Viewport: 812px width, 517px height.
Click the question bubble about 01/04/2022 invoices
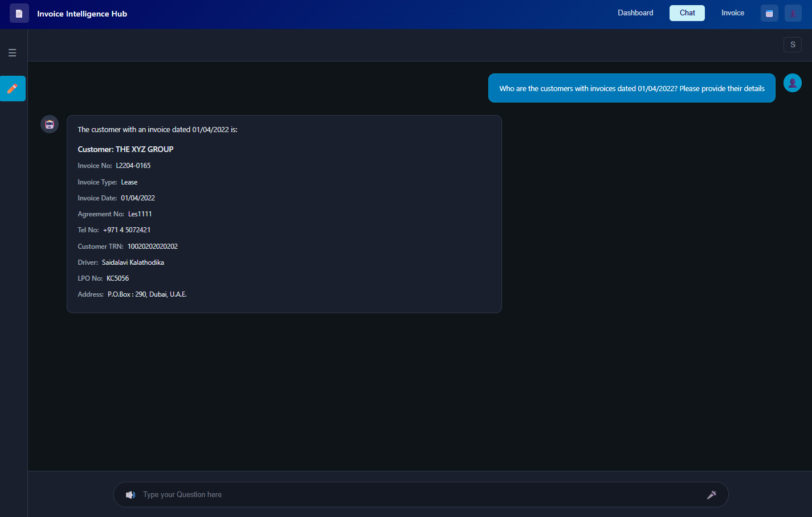[x=631, y=88]
